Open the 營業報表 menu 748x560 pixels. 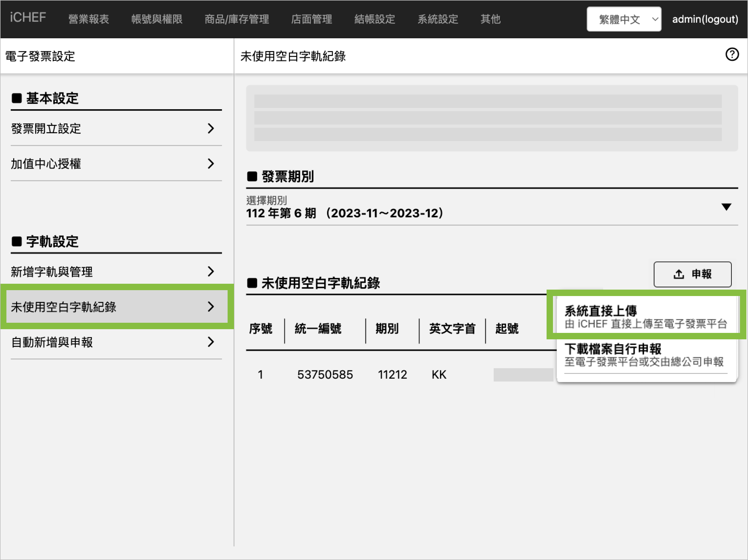point(89,19)
